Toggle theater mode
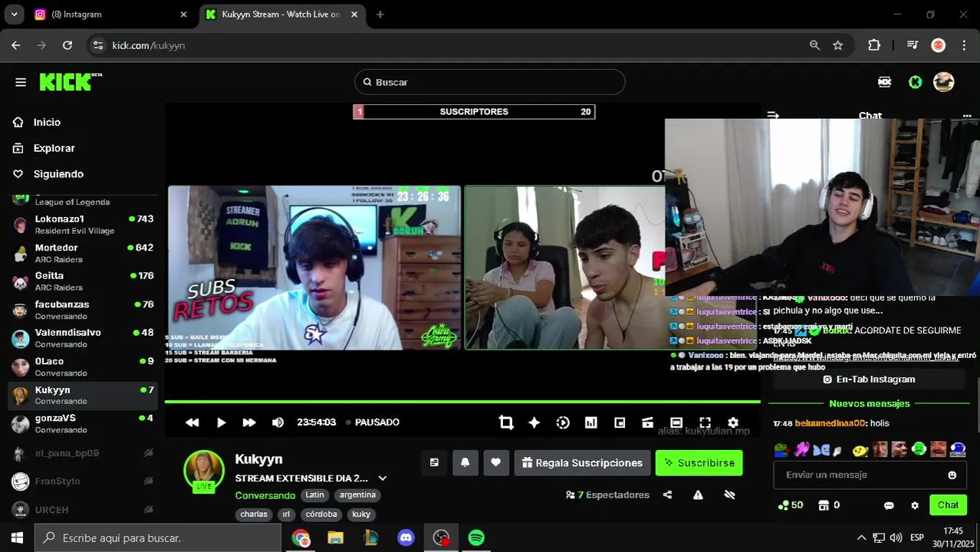Image resolution: width=980 pixels, height=552 pixels. pos(676,422)
